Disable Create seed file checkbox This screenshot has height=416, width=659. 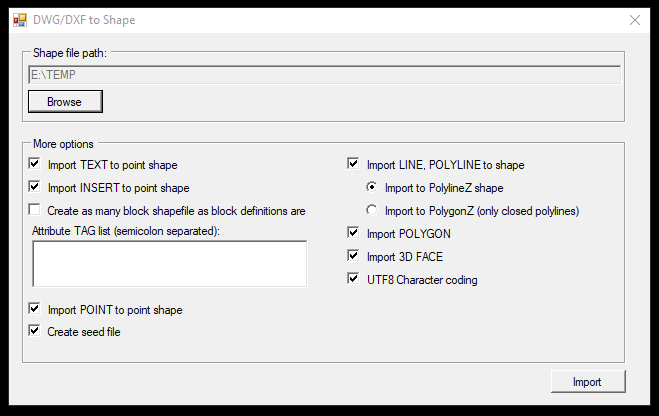coord(34,330)
